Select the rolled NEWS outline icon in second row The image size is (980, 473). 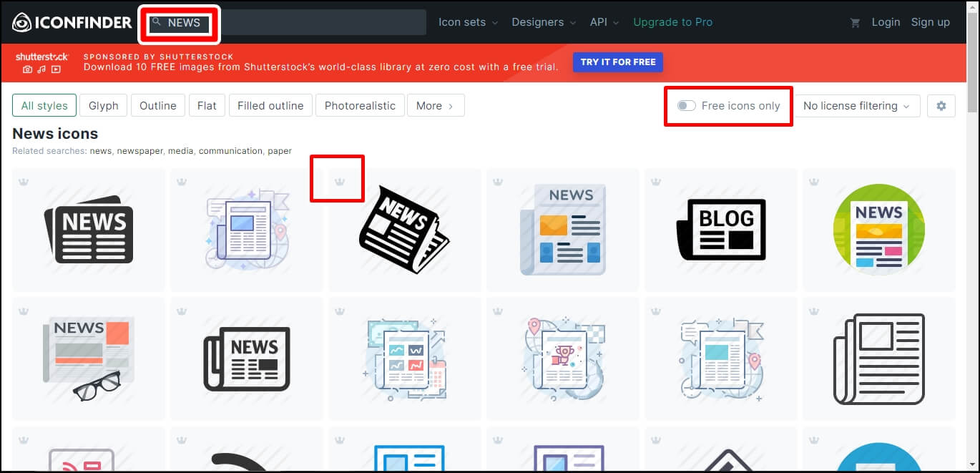tap(247, 359)
